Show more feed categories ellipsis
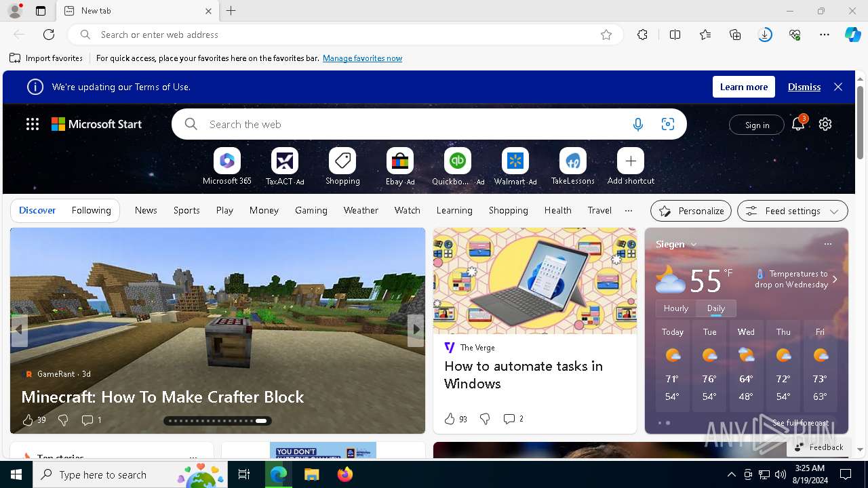Image resolution: width=868 pixels, height=488 pixels. tap(629, 211)
